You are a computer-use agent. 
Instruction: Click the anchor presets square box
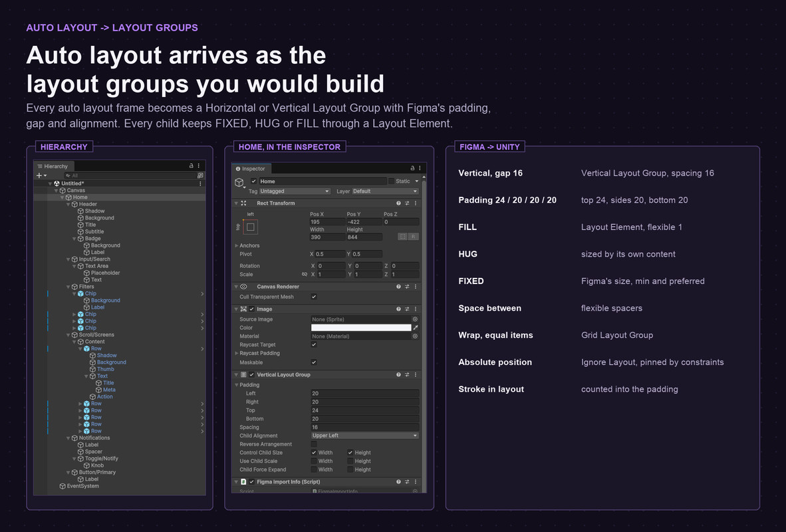tap(250, 227)
